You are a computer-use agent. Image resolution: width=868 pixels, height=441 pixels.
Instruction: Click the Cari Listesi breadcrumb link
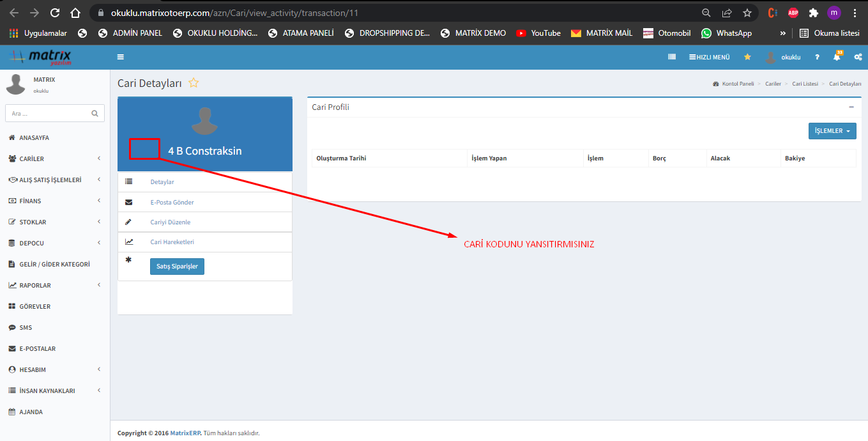click(x=805, y=84)
